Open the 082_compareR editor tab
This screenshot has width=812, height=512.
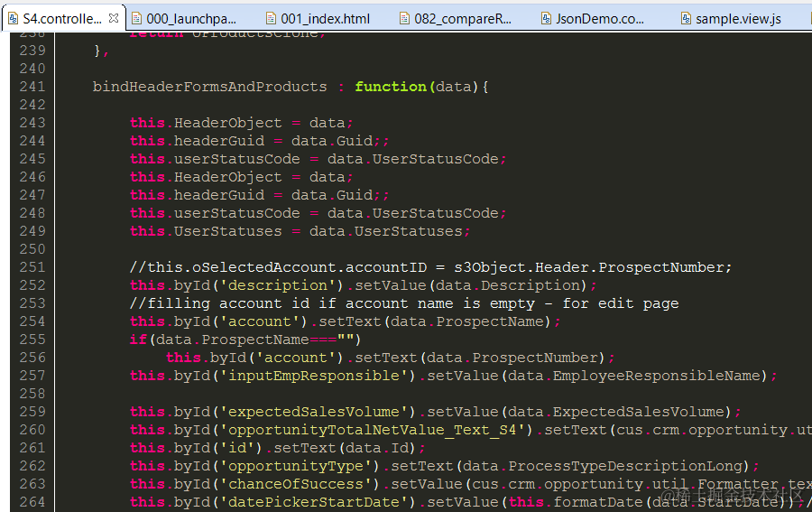pos(457,19)
